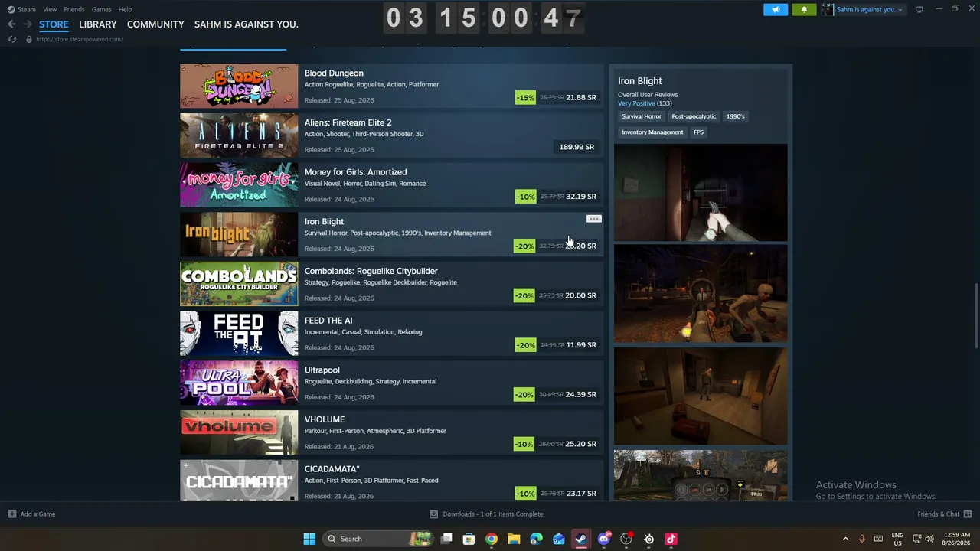Click the Blood Dungeon capsule image

[239, 86]
